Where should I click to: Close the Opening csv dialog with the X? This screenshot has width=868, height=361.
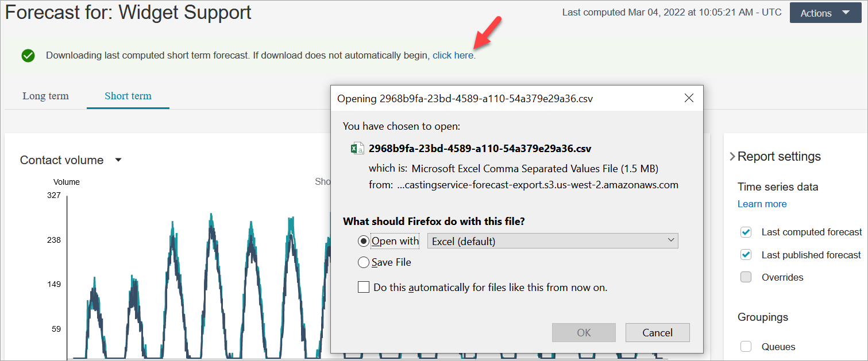[689, 98]
